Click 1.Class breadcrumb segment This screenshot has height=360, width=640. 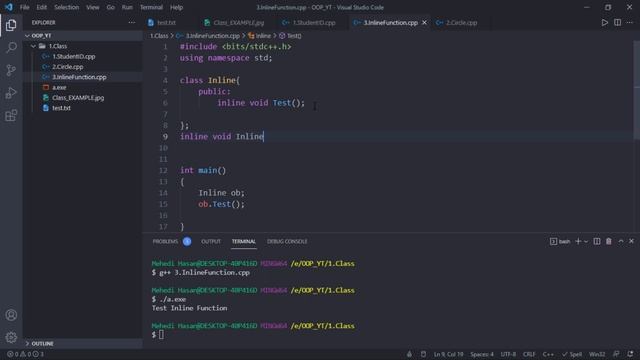(159, 36)
